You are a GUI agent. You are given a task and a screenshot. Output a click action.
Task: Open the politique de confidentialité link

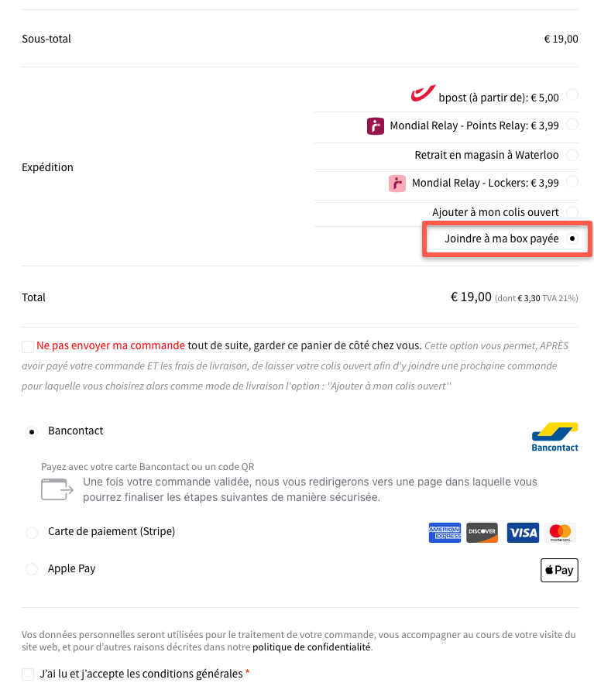pyautogui.click(x=311, y=647)
